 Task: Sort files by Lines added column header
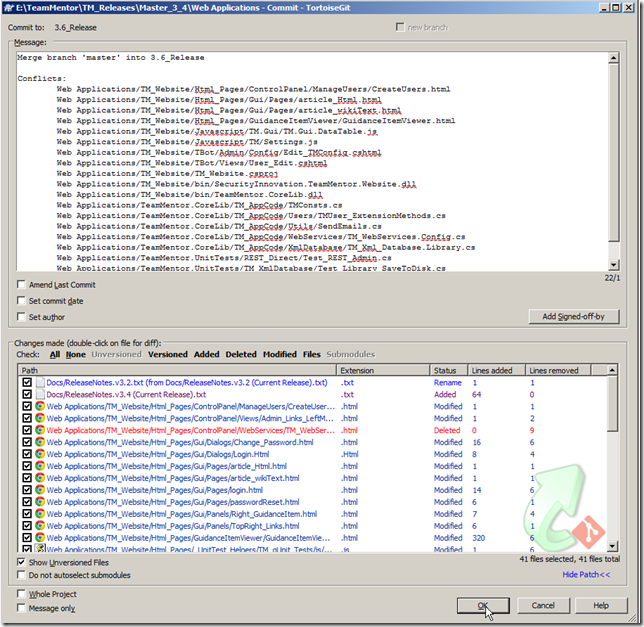(x=494, y=370)
